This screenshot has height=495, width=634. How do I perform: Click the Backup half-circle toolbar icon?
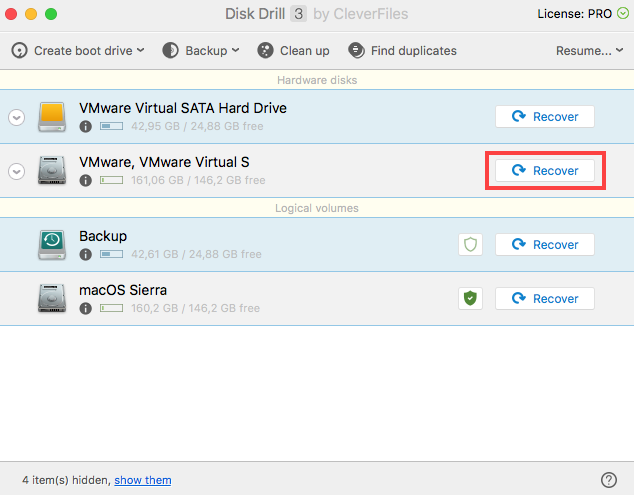pyautogui.click(x=170, y=51)
